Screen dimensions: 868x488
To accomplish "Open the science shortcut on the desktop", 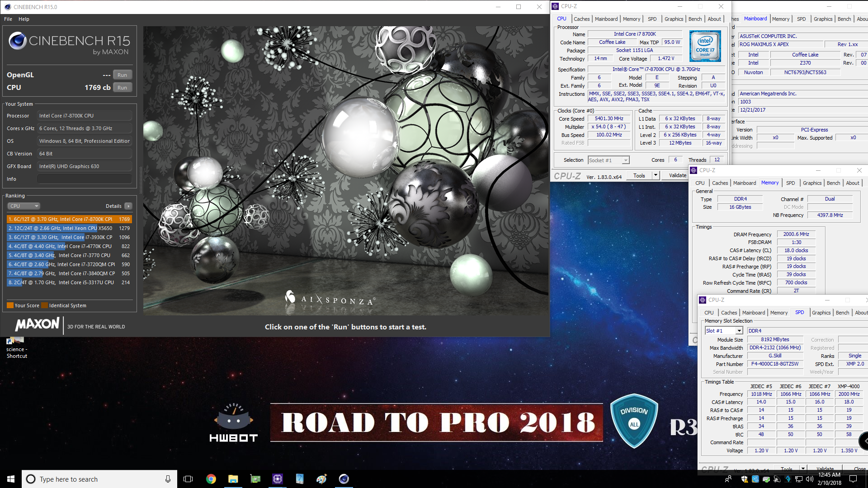I will (x=17, y=347).
